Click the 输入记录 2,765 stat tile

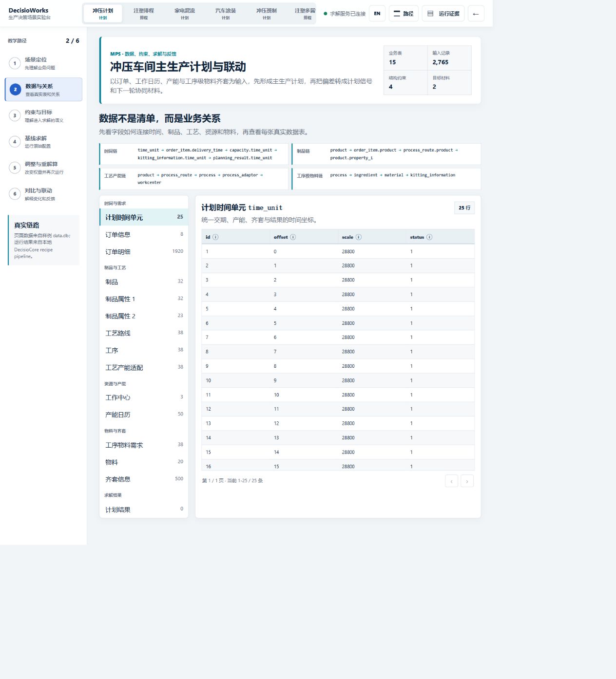tap(449, 58)
